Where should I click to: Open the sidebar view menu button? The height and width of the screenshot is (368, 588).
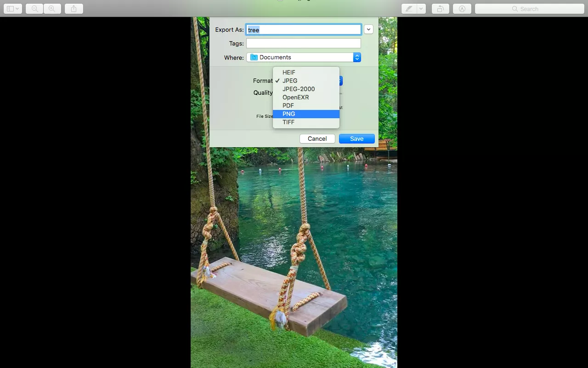tap(13, 9)
